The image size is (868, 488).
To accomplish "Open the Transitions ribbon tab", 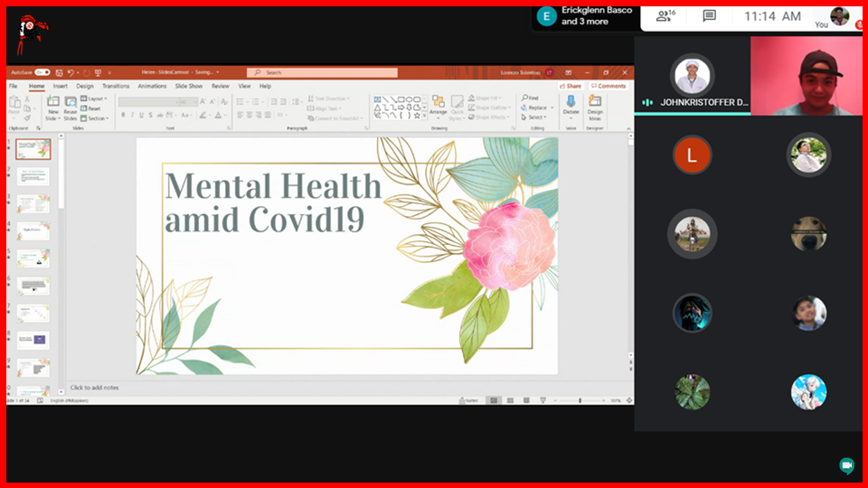I will [x=116, y=86].
